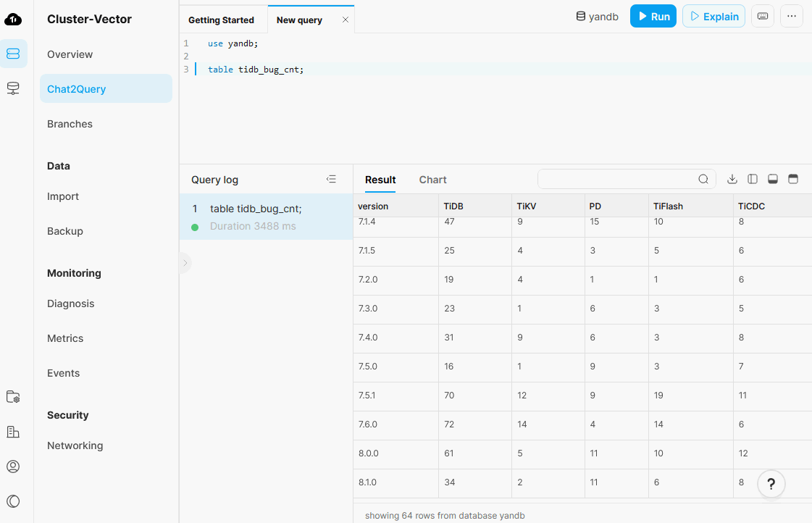This screenshot has width=812, height=523.
Task: Select the New query tab
Action: (299, 20)
